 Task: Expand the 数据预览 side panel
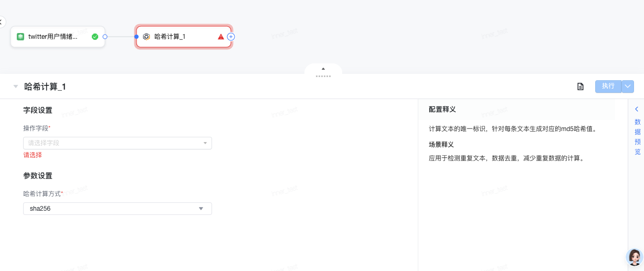click(x=637, y=130)
